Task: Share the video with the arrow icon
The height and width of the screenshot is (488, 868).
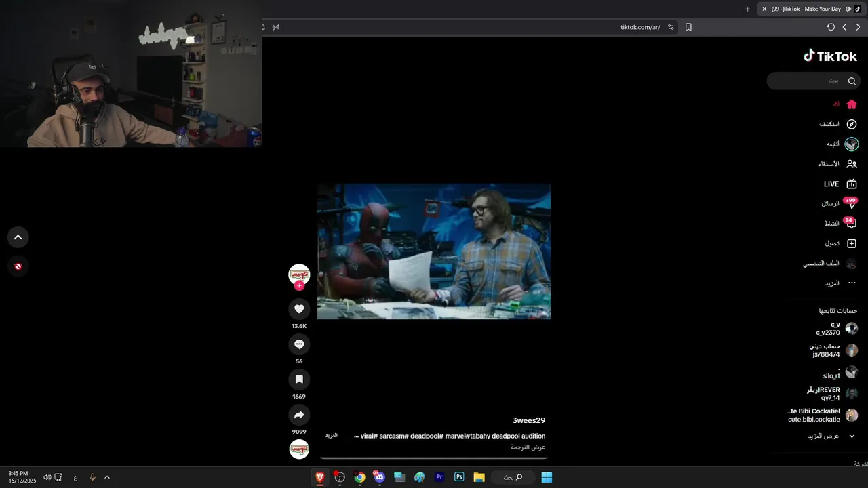Action: pos(299,415)
